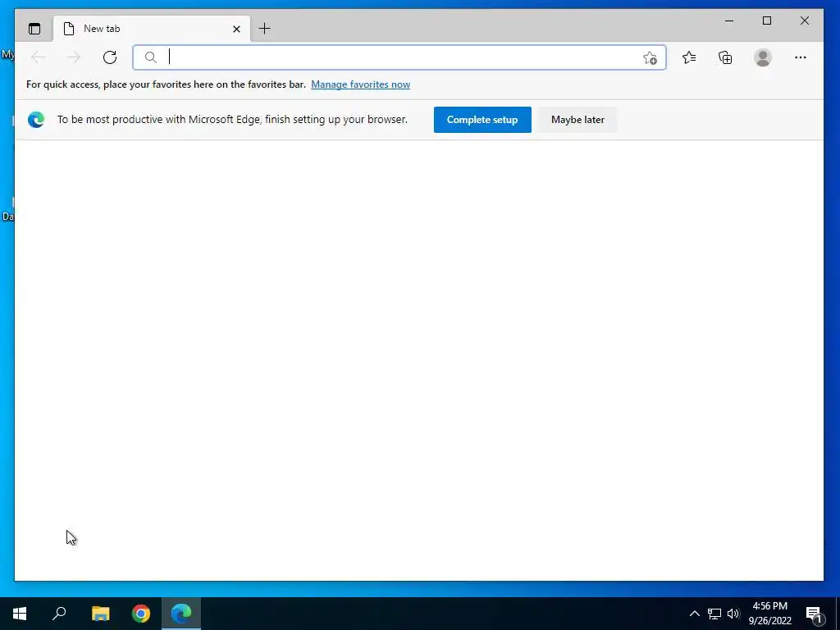Image resolution: width=840 pixels, height=630 pixels.
Task: Click the Complete setup button
Action: [x=482, y=120]
